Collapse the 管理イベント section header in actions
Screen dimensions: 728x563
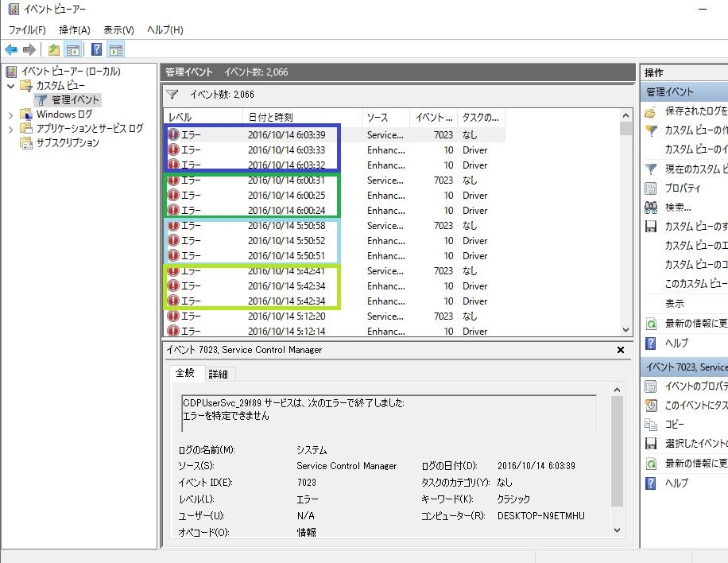684,92
